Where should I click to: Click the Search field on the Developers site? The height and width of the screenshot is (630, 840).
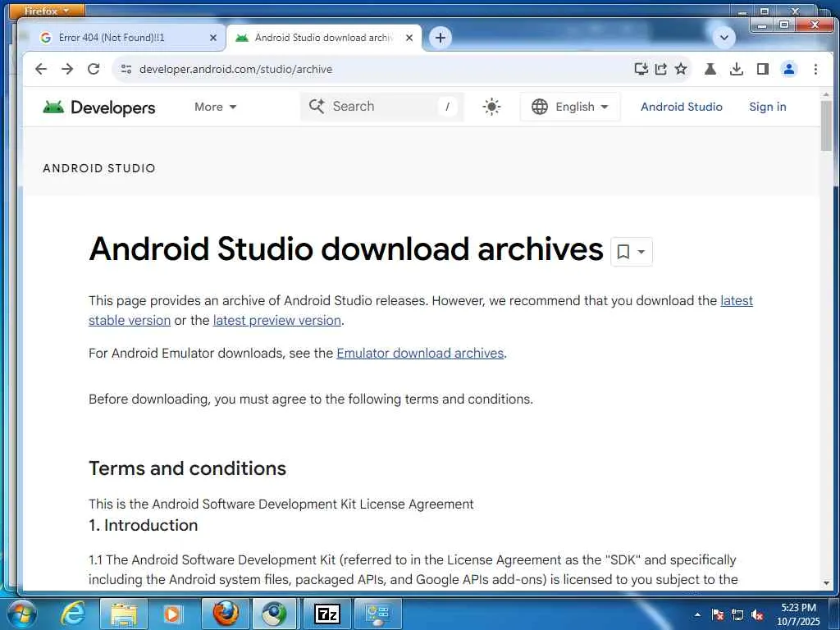pyautogui.click(x=382, y=107)
